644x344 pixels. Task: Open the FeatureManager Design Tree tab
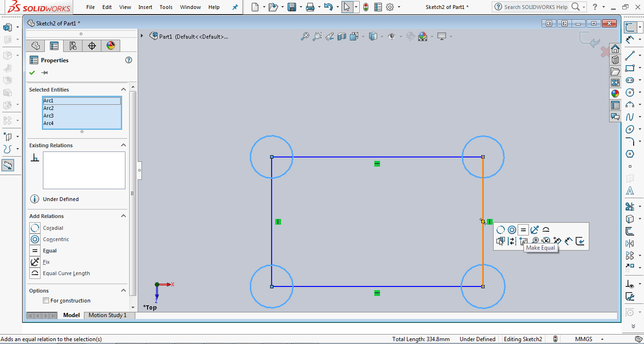pyautogui.click(x=35, y=46)
